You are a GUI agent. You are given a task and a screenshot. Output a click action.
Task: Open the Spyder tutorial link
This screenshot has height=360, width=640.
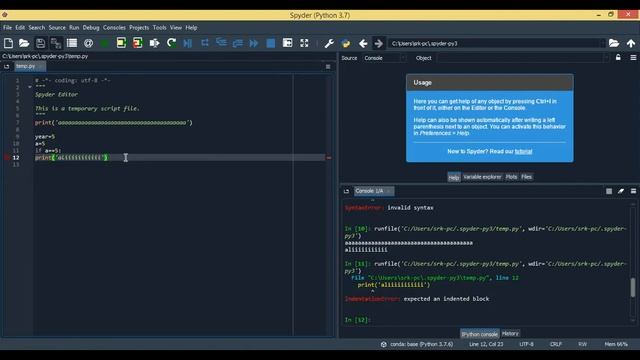coord(523,151)
